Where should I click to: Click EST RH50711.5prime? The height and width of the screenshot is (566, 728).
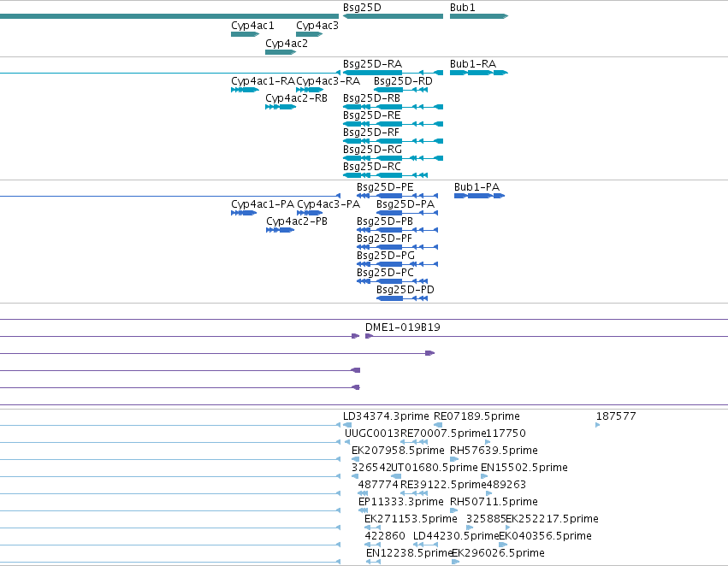click(454, 510)
